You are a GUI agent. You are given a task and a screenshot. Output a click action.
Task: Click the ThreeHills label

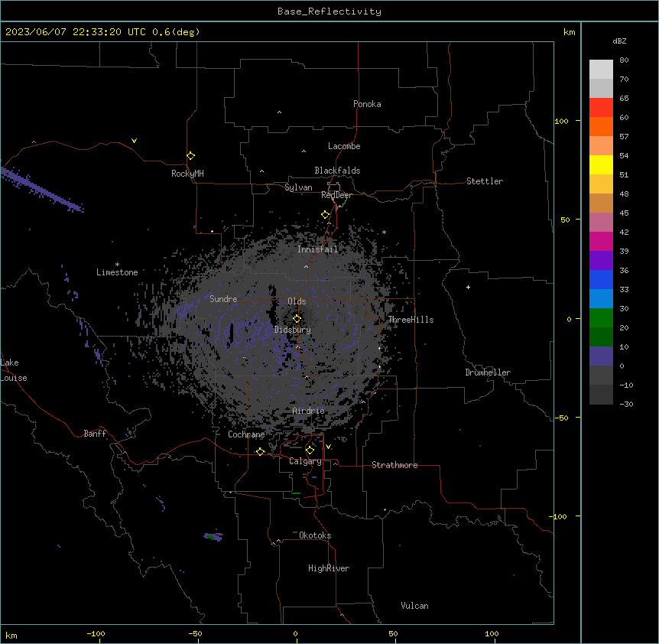411,320
